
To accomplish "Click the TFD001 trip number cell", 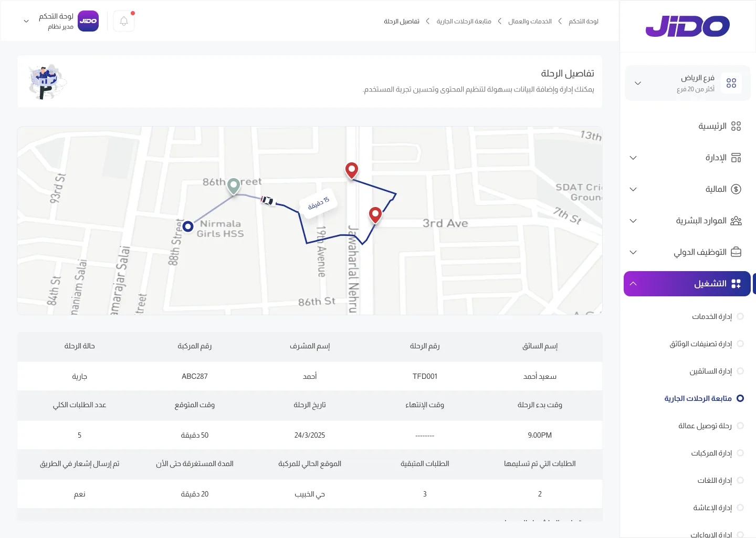I will coord(425,376).
